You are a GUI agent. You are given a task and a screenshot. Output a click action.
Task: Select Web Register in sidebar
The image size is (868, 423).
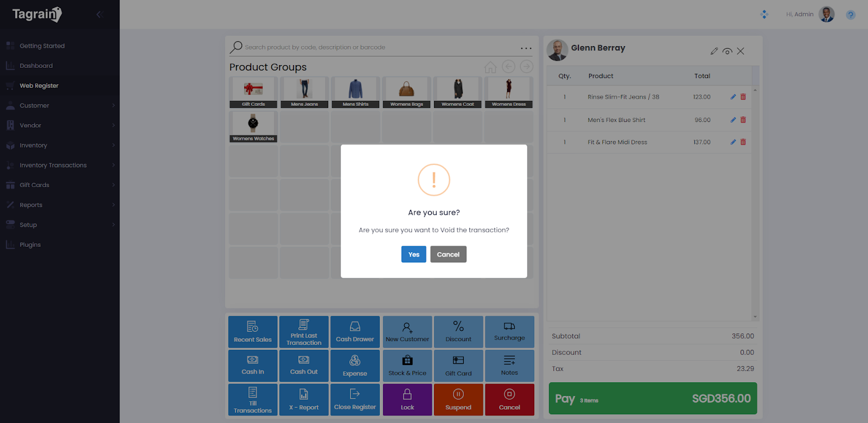coord(60,86)
